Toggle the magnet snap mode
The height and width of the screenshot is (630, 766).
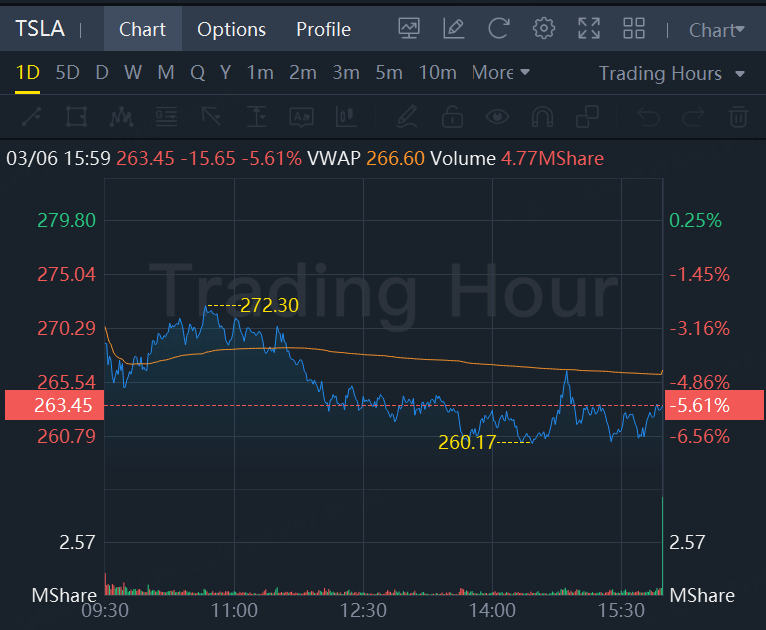[542, 117]
